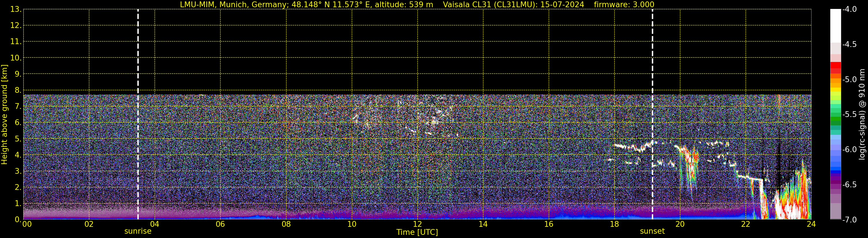This screenshot has height=238, width=868.
Task: Click the time axis tick label '20'
Action: point(680,224)
